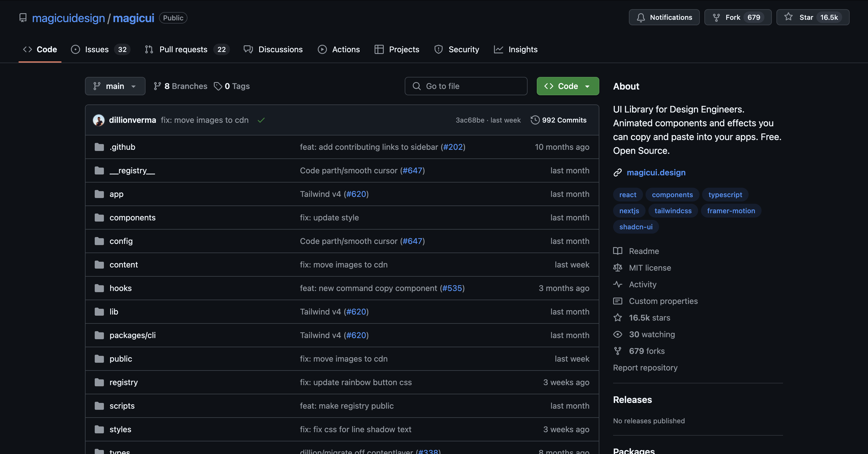Screen dimensions: 868x454
Task: Select the shadcn-ui topic tag
Action: [636, 227]
